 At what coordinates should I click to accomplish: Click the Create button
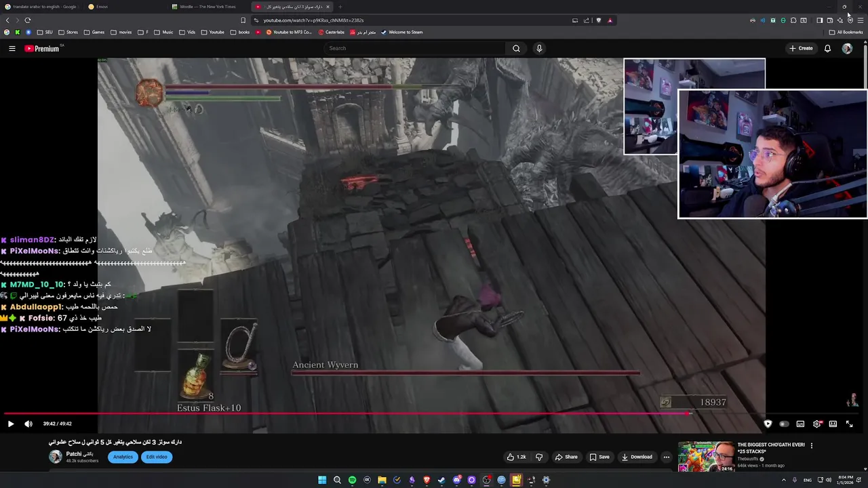[801, 48]
